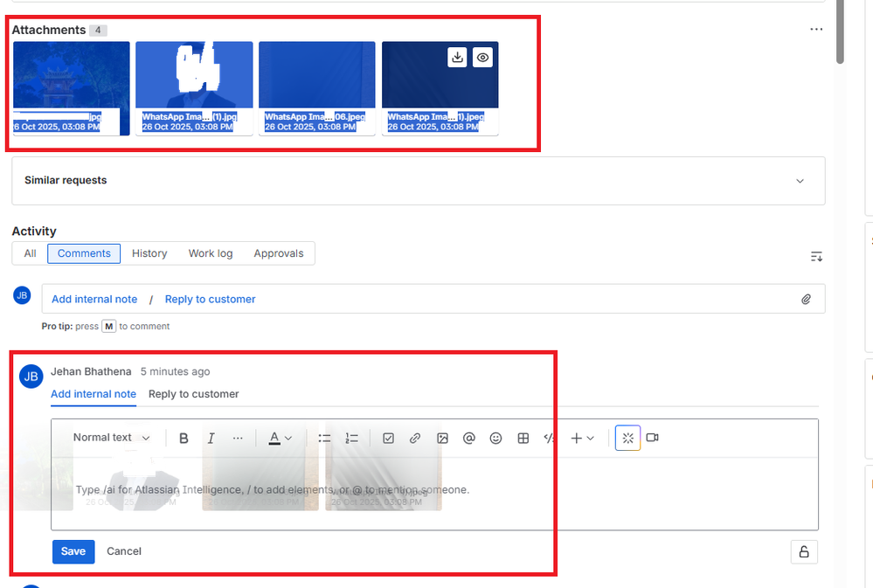The image size is (873, 588).
Task: Insert an action item checkbox
Action: click(389, 439)
